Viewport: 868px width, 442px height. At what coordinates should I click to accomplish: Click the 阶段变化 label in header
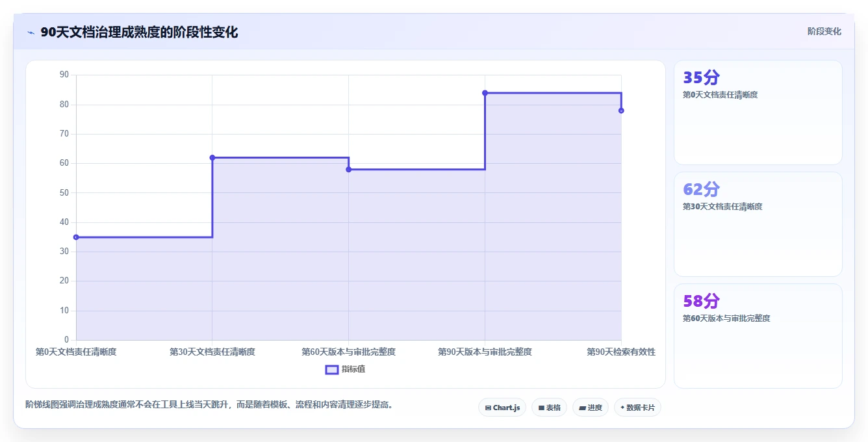point(824,31)
